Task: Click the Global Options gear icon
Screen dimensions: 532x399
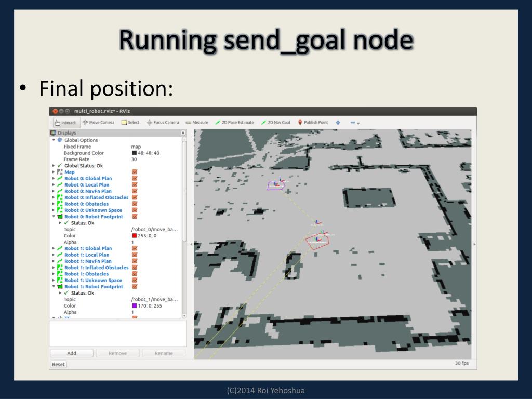Action: click(60, 140)
